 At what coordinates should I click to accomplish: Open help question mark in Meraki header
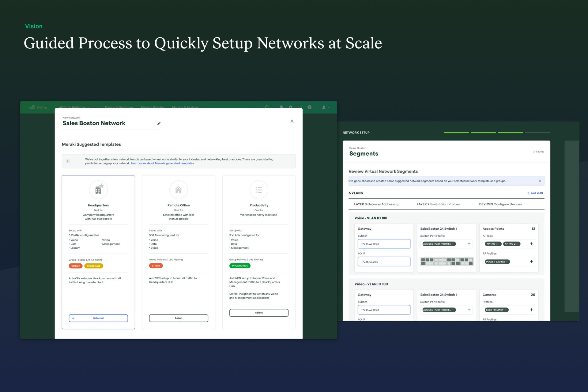310,107
